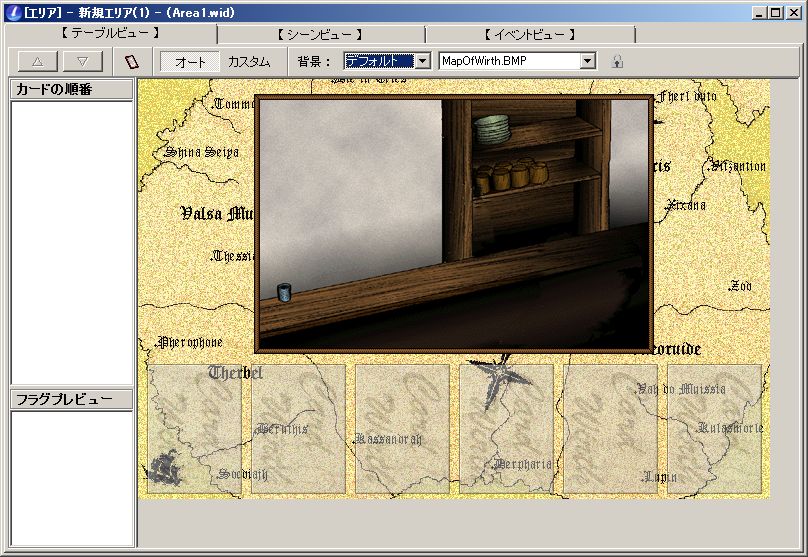The image size is (808, 557).
Task: Open the シーンビュー tab
Action: tap(321, 35)
